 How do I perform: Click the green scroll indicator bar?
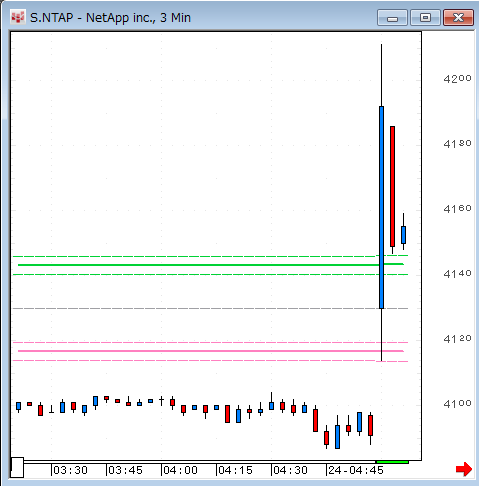tap(392, 462)
